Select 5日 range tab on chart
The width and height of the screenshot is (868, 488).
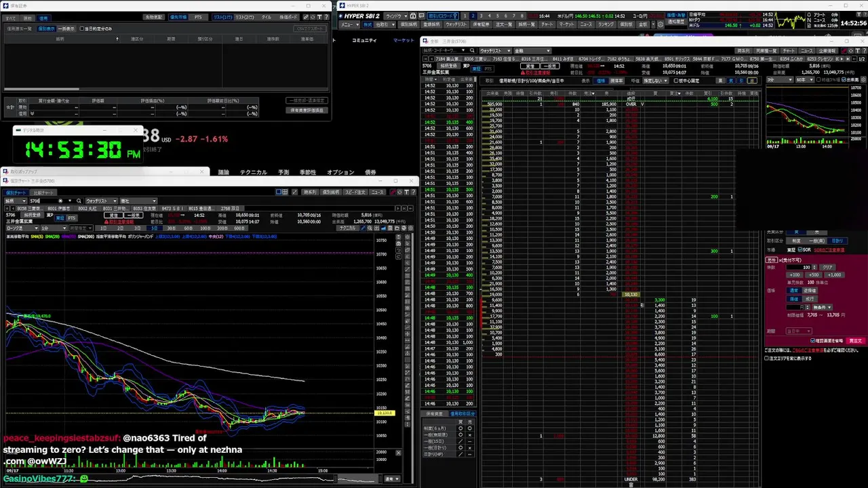click(x=154, y=228)
